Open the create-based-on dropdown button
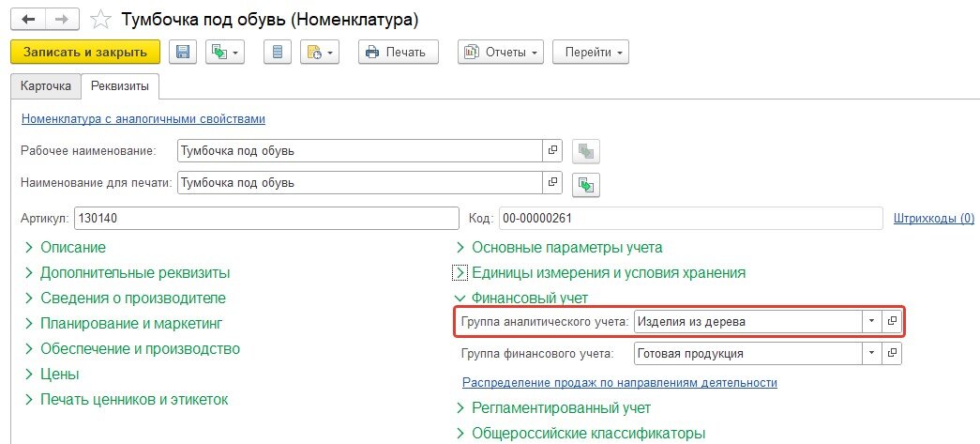980x444 pixels. click(x=225, y=53)
